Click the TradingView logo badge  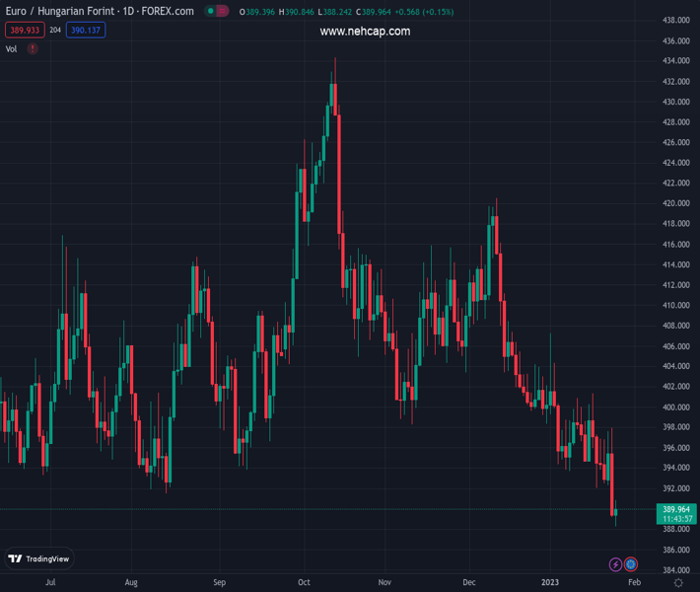point(39,558)
